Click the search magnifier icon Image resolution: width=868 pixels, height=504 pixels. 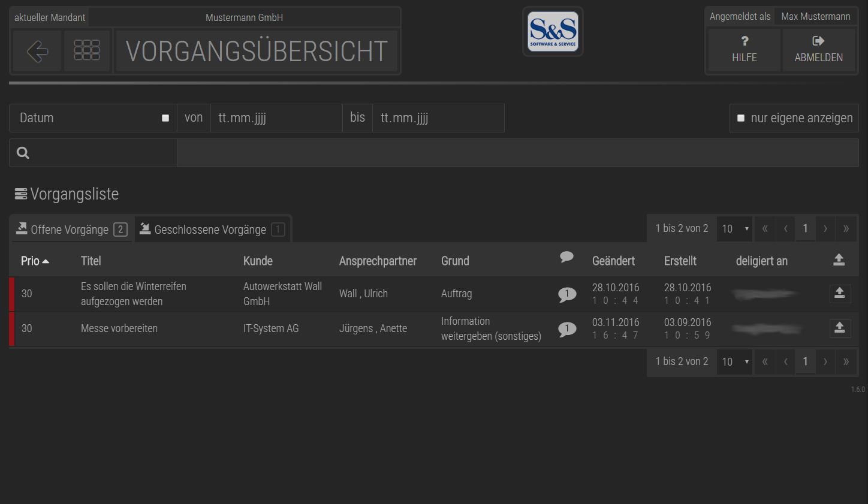click(23, 153)
